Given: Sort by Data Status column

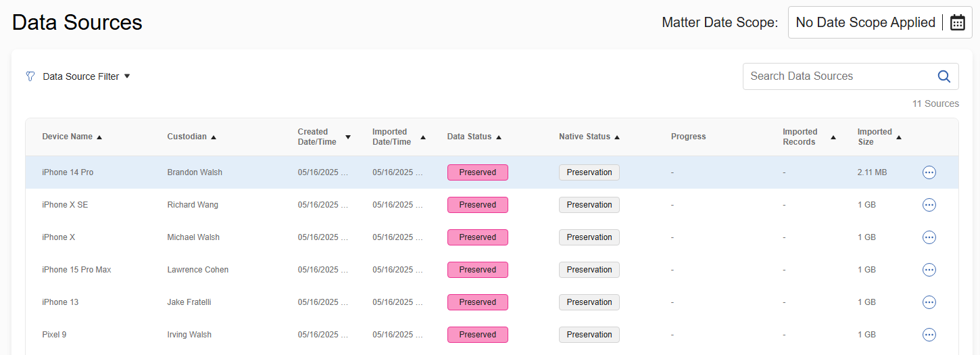Looking at the screenshot, I should click(x=474, y=137).
